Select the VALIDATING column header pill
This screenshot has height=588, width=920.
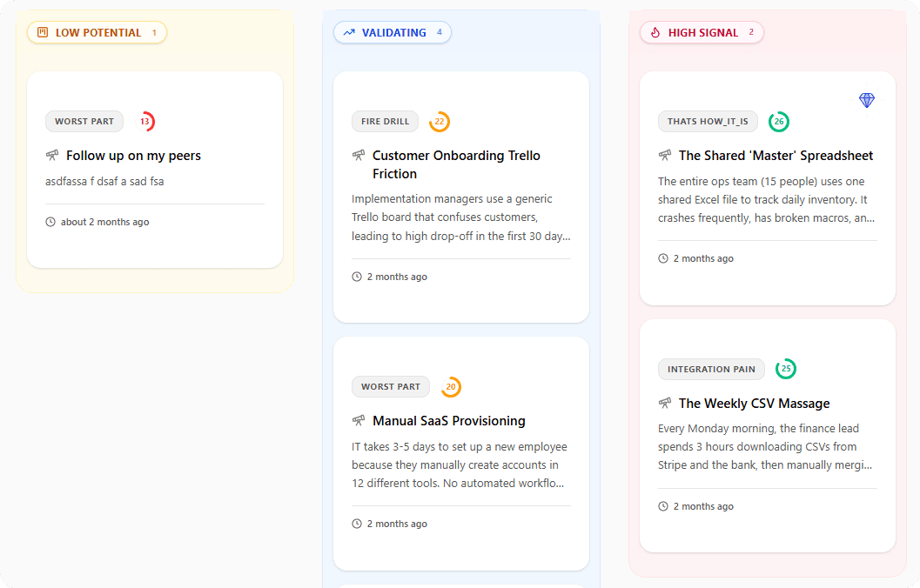pyautogui.click(x=393, y=32)
